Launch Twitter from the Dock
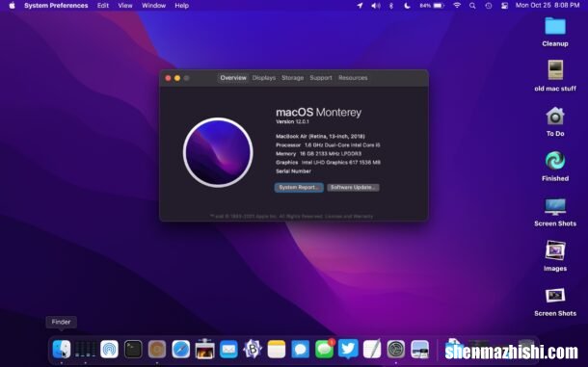Screen dimensions: 588x367 (x=348, y=349)
